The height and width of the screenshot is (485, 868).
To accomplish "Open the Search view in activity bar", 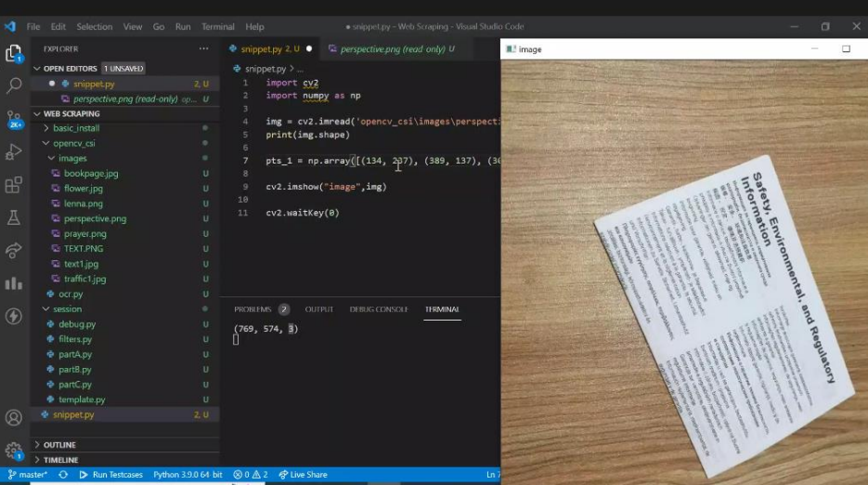I will [14, 85].
